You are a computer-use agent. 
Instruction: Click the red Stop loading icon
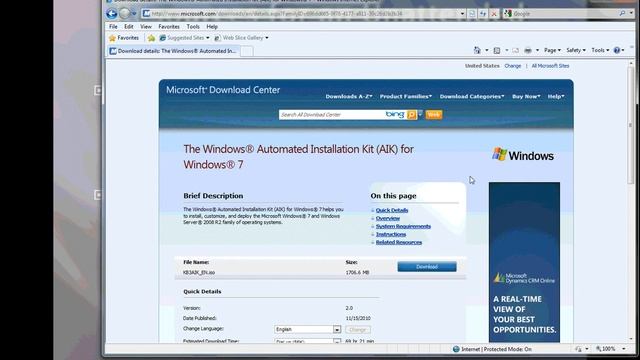point(494,13)
